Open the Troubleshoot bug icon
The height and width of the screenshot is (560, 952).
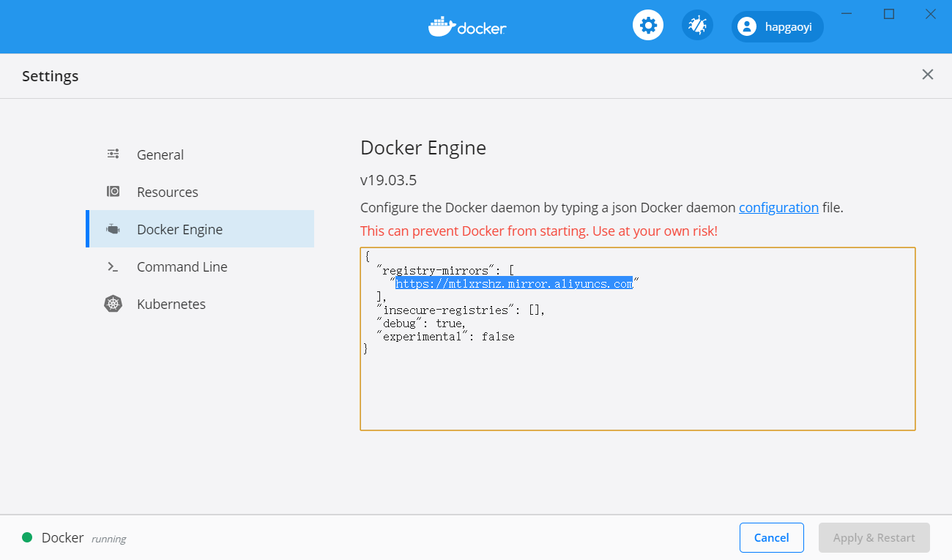point(697,26)
